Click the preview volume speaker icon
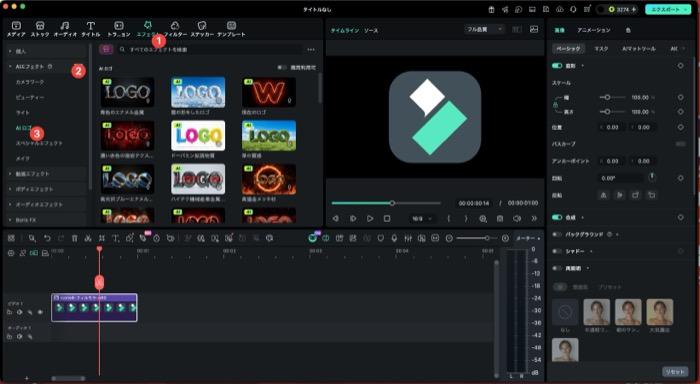This screenshot has height=384, width=700. pos(517,218)
